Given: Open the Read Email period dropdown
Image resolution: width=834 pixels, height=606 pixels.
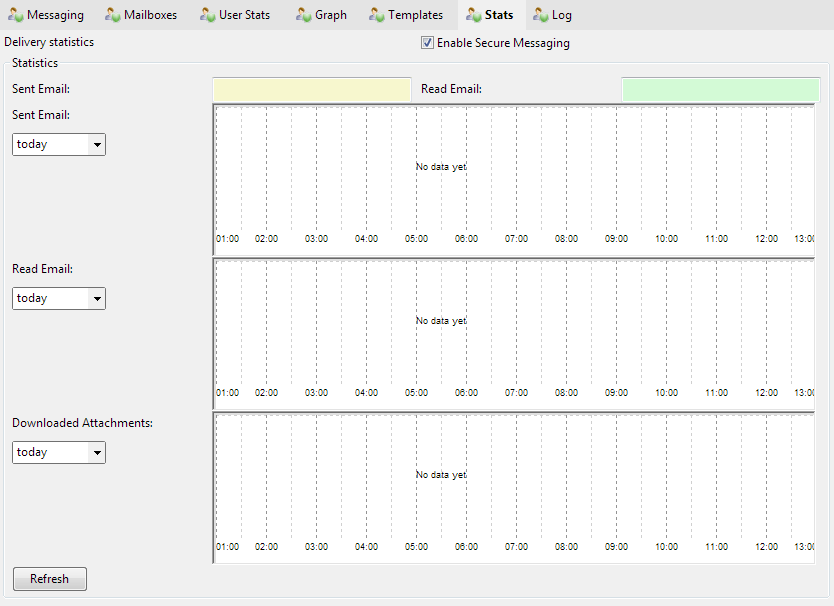Looking at the screenshot, I should [x=59, y=298].
